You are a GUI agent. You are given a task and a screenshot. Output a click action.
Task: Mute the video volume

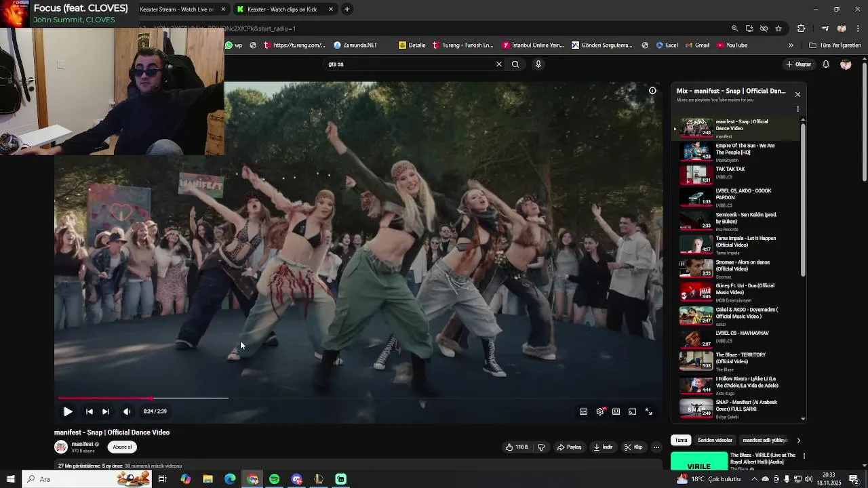tap(127, 411)
